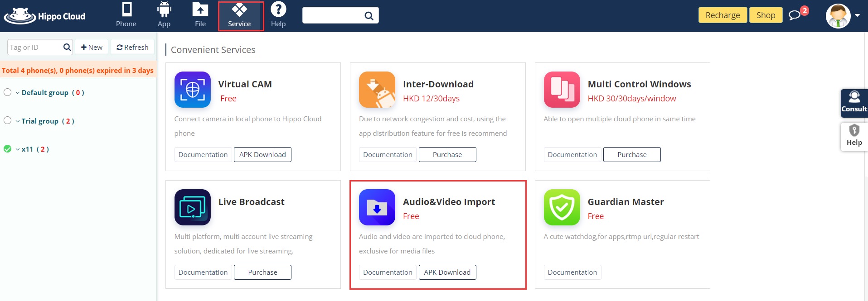Collapse the Trial group chevron
Screen dimensions: 868x301
(18, 121)
